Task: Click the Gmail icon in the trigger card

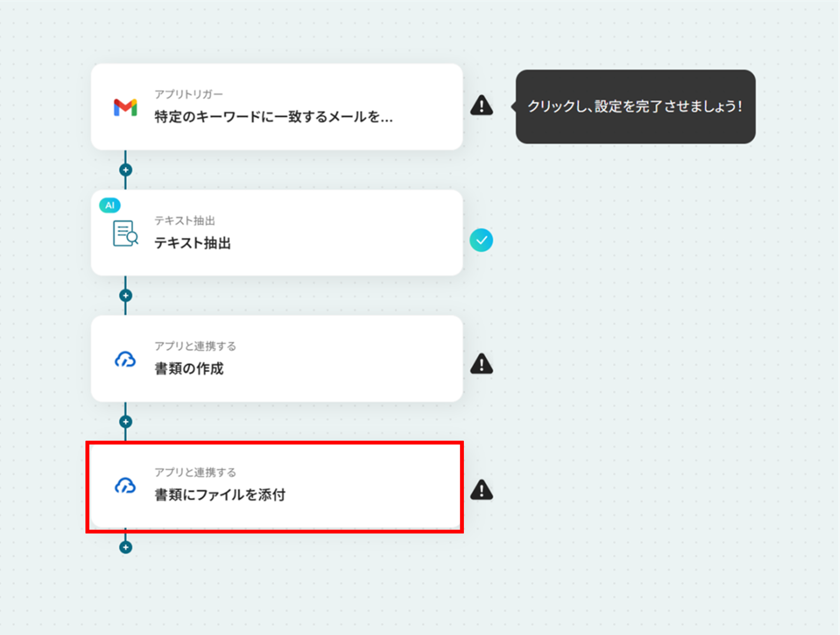Action: [x=125, y=107]
